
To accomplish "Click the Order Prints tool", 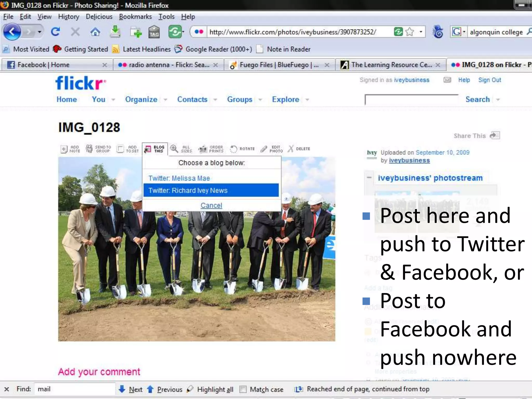I will point(211,149).
